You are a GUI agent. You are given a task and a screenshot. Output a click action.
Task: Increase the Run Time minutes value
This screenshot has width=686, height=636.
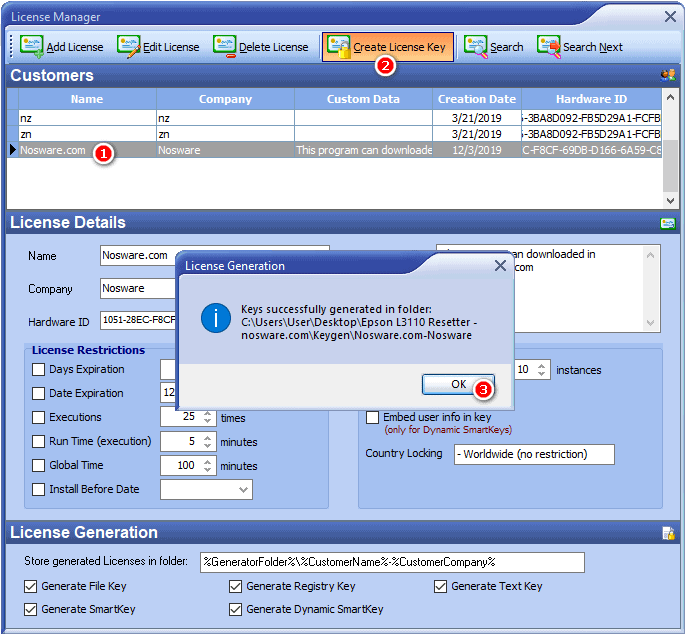[207, 437]
